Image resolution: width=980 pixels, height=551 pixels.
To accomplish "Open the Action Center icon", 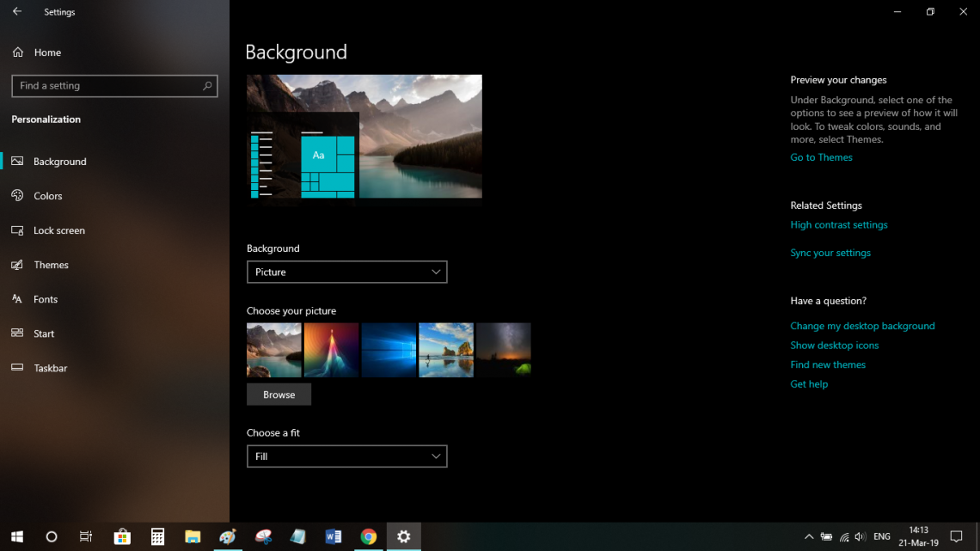I will click(957, 536).
